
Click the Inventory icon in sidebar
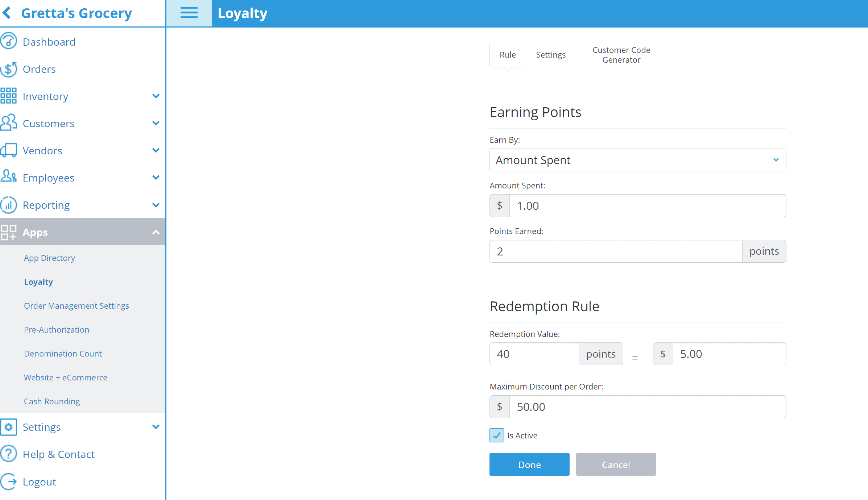8,95
